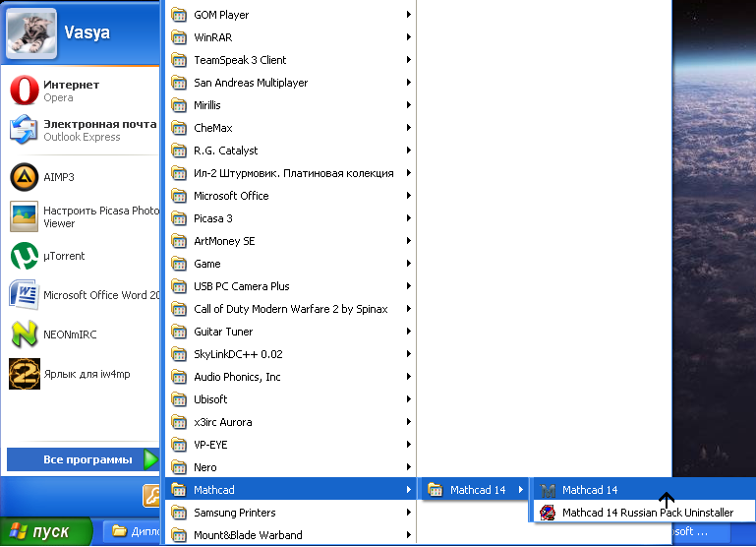Image resolution: width=756 pixels, height=547 pixels.
Task: Expand the VP-EYE submenu arrow
Action: click(408, 445)
